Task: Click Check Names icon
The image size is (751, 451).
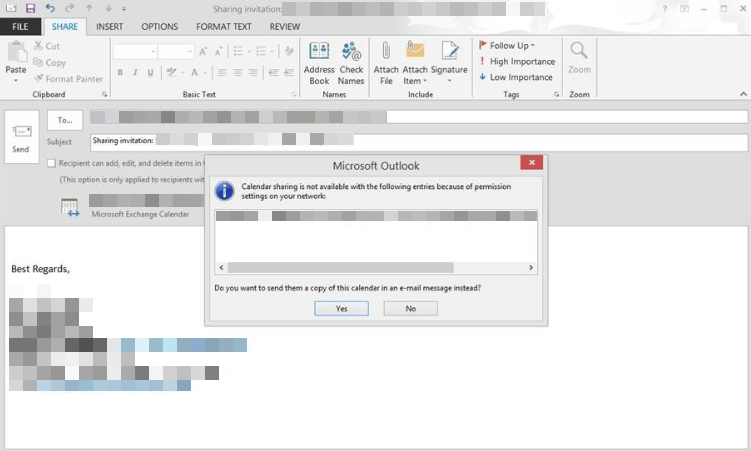Action: 351,63
